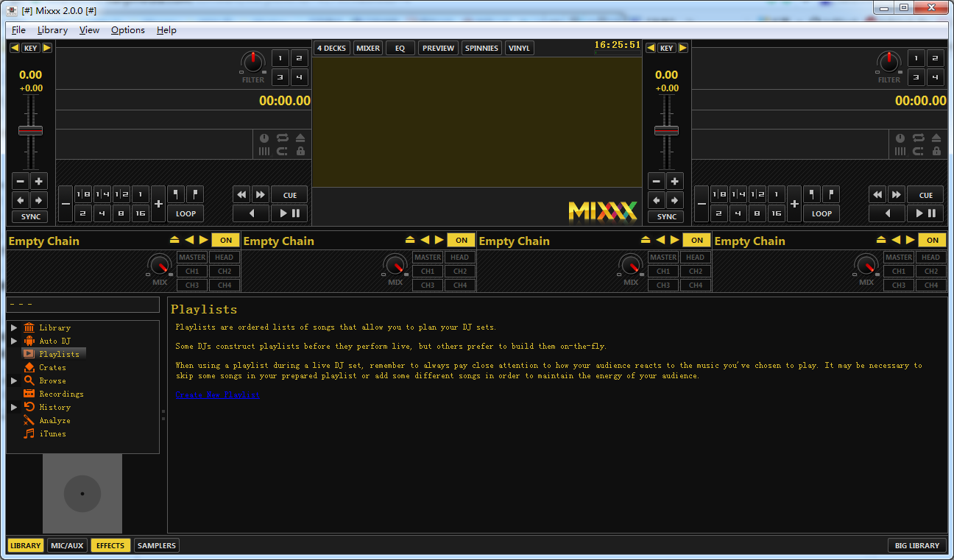Toggle the SAMPLERS panel at bottom

click(157, 545)
